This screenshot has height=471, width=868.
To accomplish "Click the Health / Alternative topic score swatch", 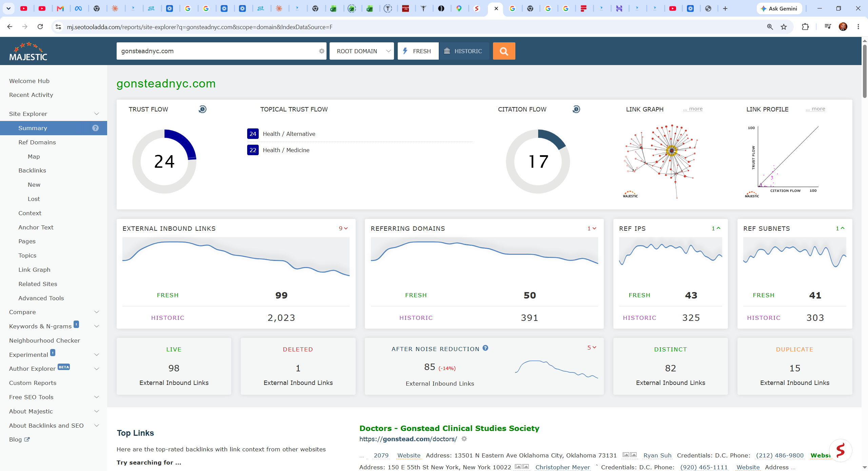I will coord(253,134).
